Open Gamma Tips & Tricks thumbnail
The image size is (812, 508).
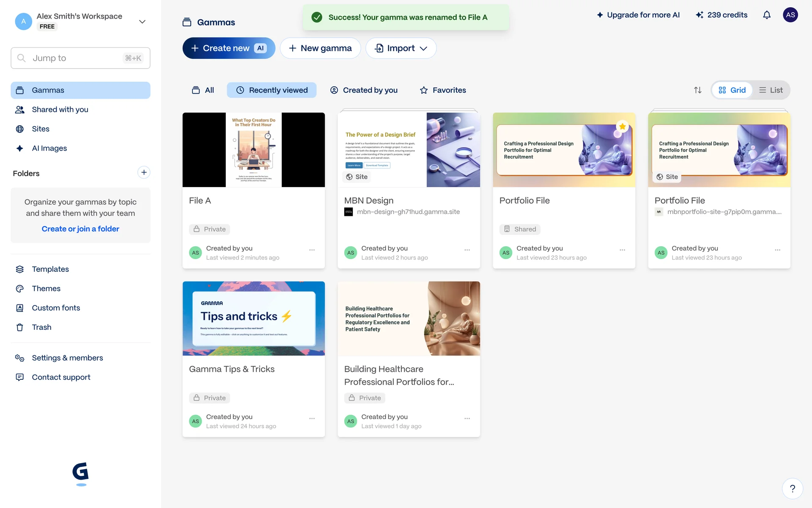pos(253,318)
